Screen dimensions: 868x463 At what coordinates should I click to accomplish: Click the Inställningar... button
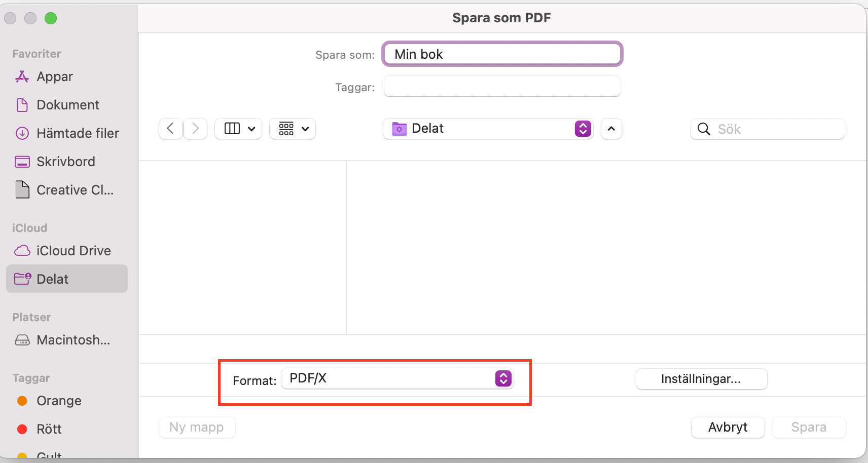click(x=701, y=379)
